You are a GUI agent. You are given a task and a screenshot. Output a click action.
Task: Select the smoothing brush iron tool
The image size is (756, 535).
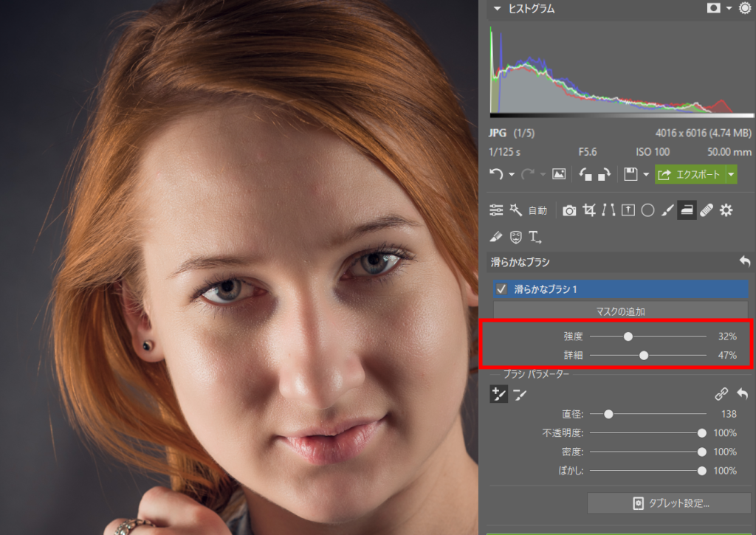click(687, 210)
